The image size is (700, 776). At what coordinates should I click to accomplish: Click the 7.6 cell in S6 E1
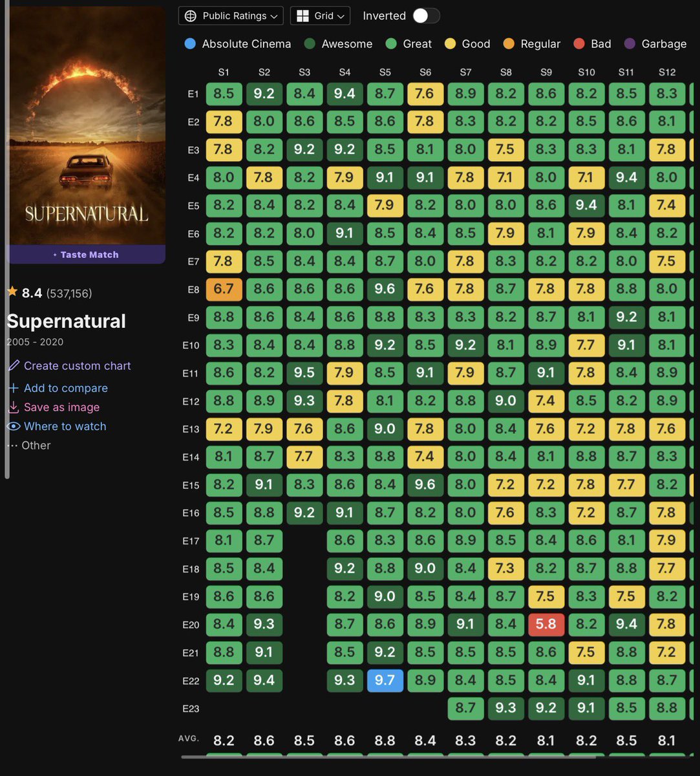[425, 94]
